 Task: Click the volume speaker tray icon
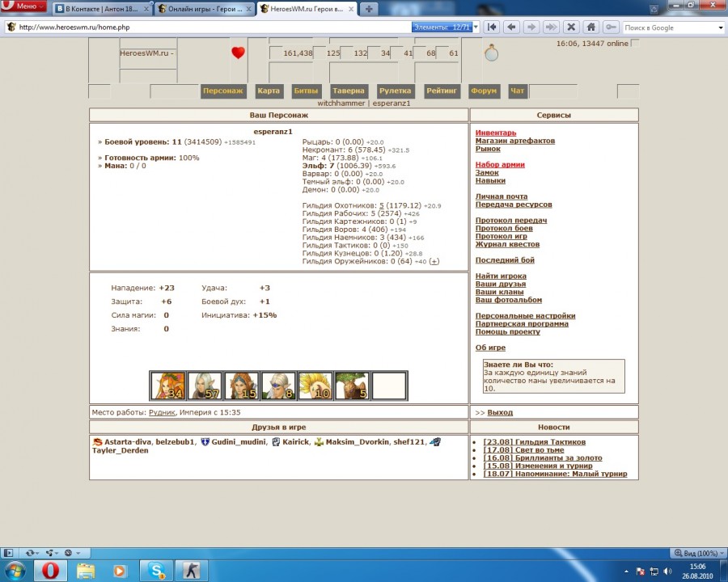click(667, 571)
